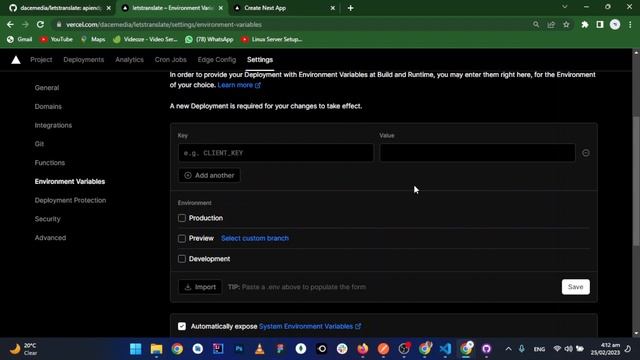The height and width of the screenshot is (360, 640).
Task: Open Visual Studio Code from taskbar
Action: [445, 349]
